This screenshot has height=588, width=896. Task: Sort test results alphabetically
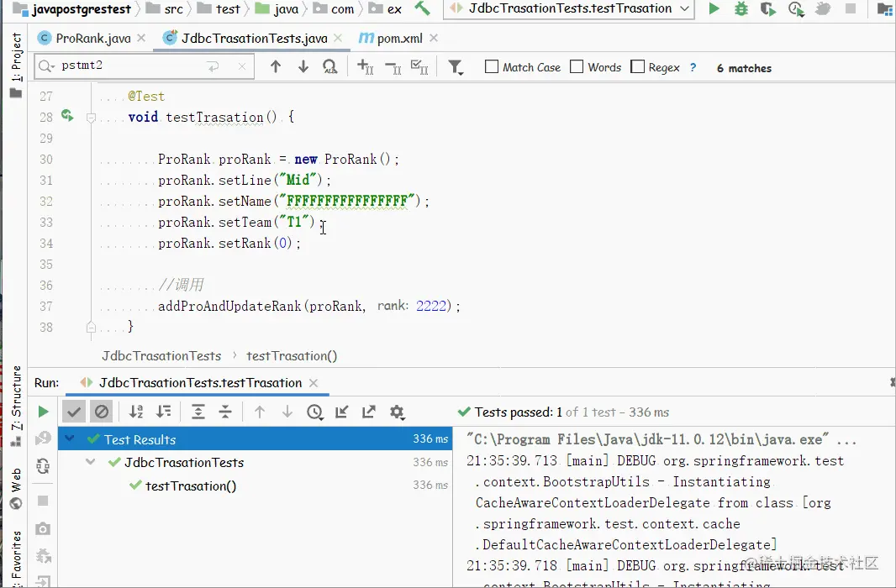(x=136, y=412)
